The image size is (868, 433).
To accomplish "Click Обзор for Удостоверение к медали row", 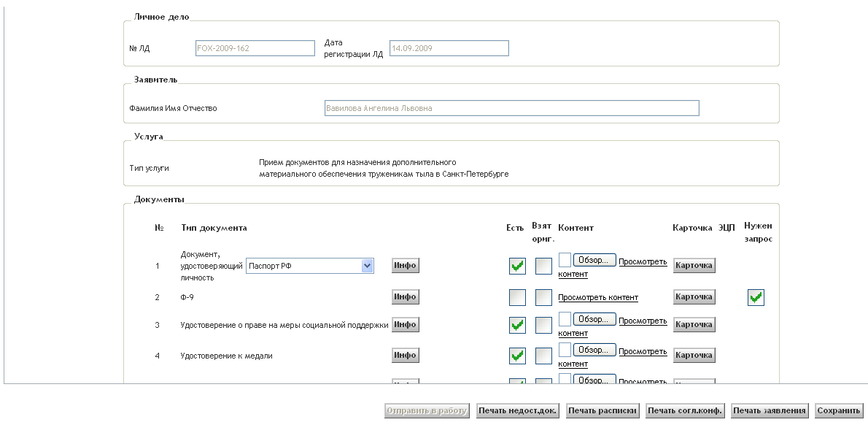I will [594, 350].
